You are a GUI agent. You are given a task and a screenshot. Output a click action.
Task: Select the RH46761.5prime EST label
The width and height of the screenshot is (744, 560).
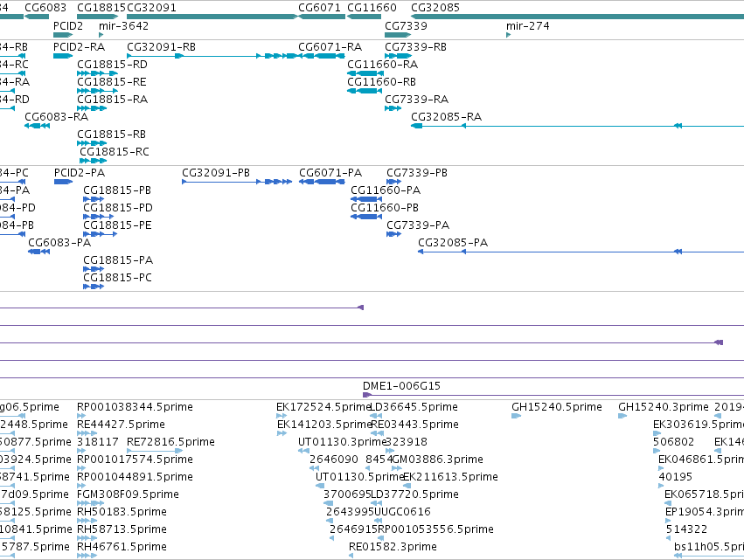(x=122, y=547)
